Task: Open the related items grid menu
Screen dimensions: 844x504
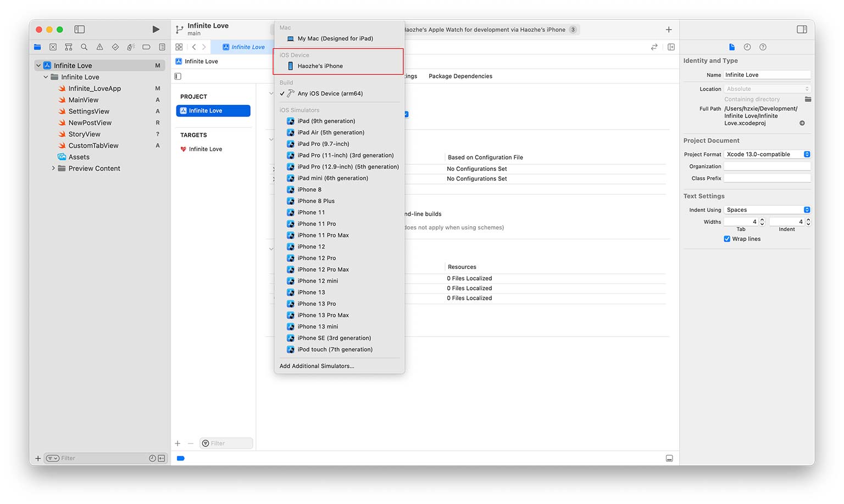Action: point(179,47)
